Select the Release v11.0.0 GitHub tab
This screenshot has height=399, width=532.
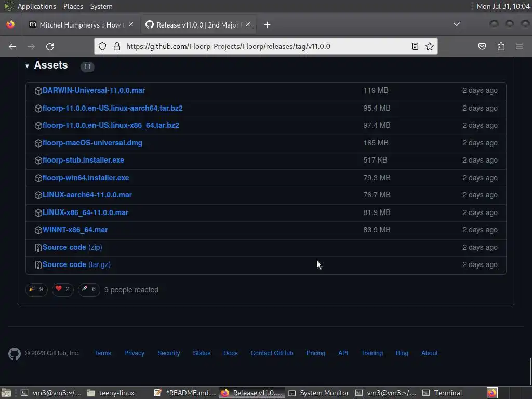(198, 25)
